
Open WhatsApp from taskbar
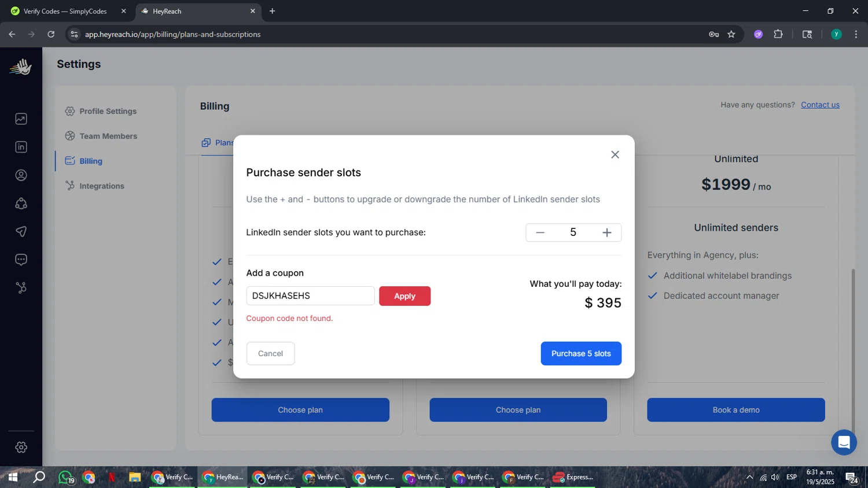tap(66, 478)
